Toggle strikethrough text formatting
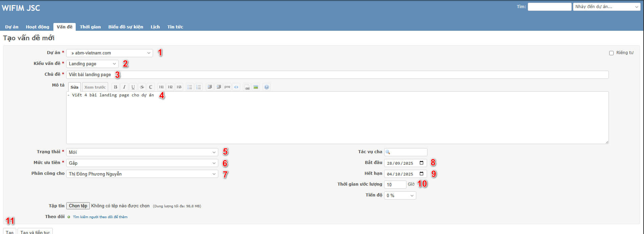644x234 pixels. pos(142,87)
